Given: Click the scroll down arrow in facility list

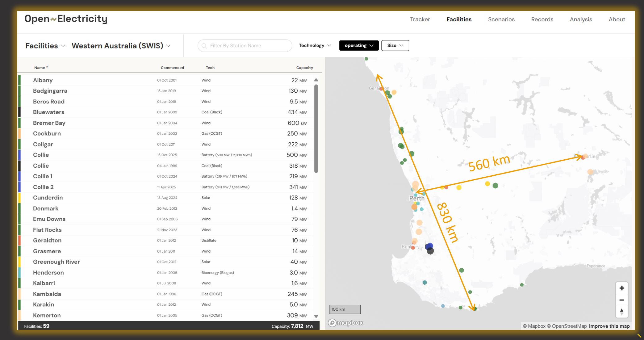Looking at the screenshot, I should point(316,316).
